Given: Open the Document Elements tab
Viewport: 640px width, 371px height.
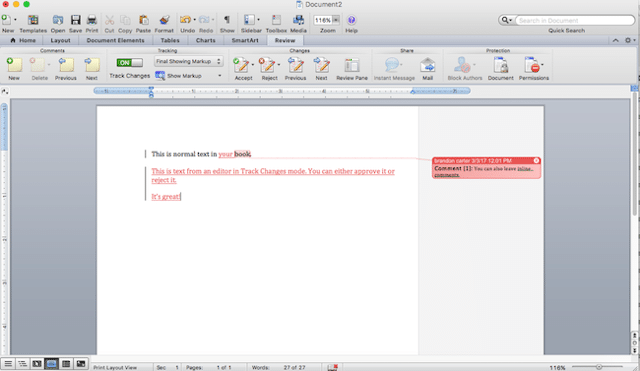Looking at the screenshot, I should coord(116,40).
